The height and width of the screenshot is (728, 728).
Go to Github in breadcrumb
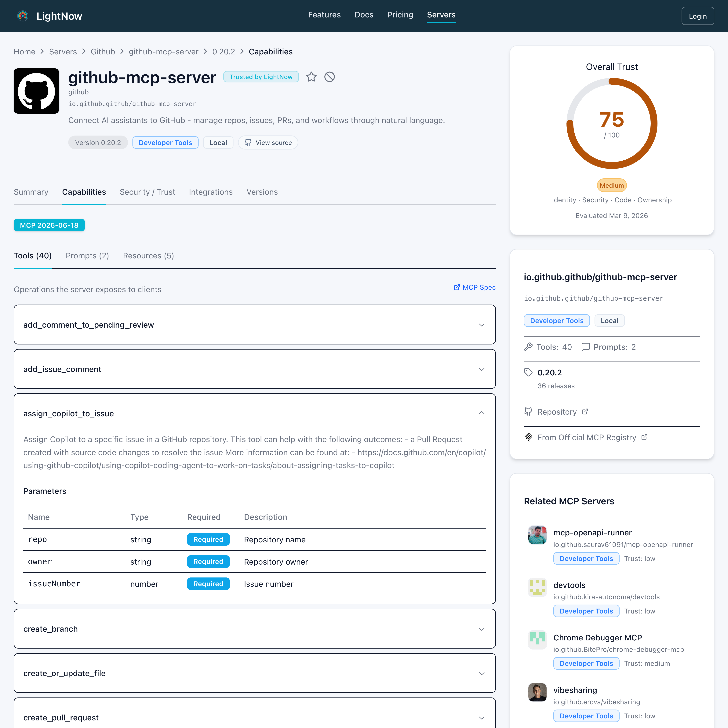103,52
